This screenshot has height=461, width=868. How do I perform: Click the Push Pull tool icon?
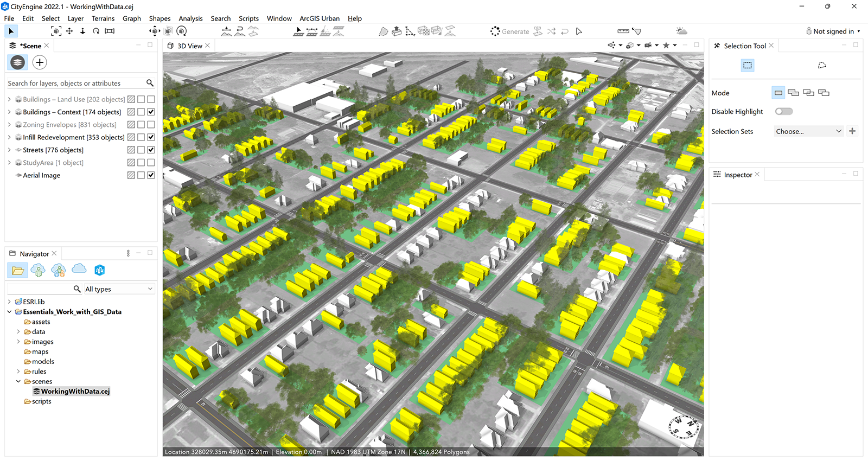tap(397, 31)
